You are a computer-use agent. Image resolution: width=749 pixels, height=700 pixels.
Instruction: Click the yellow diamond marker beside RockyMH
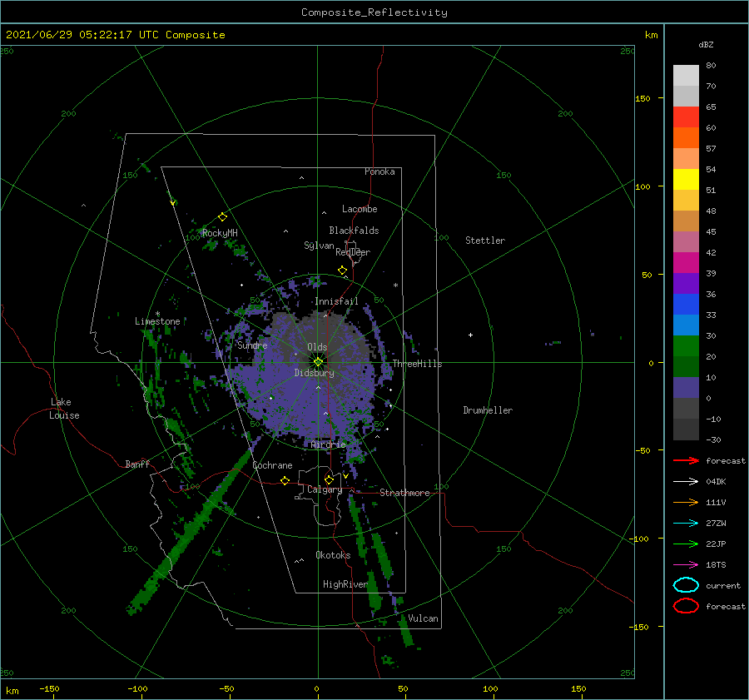point(222,217)
